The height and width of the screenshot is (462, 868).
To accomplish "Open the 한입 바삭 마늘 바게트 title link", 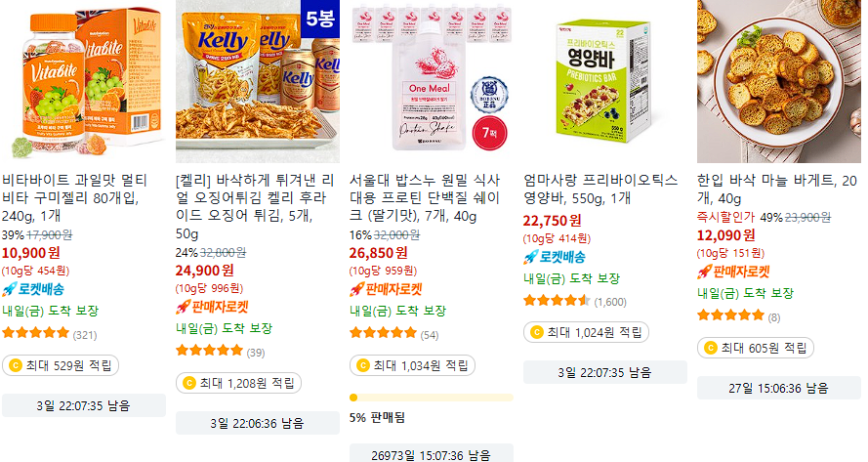I will tap(776, 189).
